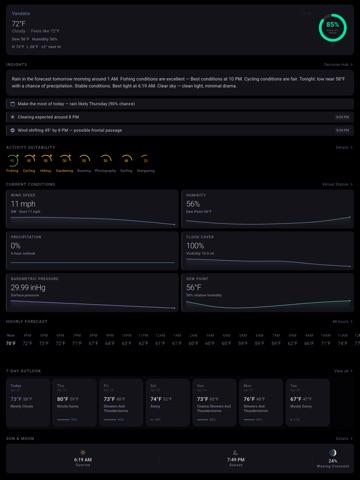
Task: Open the Gardening activity gauge
Action: click(x=65, y=163)
